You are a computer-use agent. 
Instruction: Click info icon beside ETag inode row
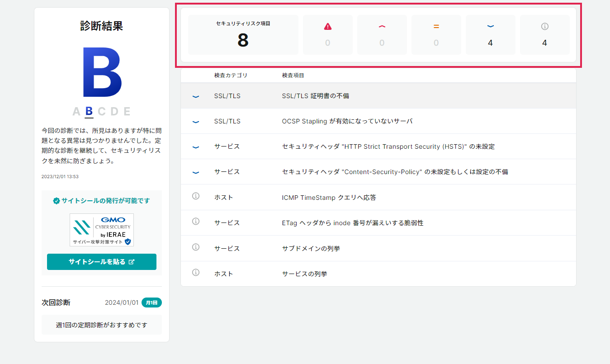pos(196,222)
